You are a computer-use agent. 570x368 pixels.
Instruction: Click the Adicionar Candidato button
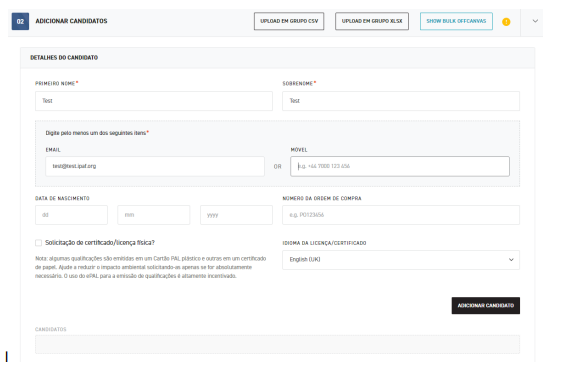(486, 305)
